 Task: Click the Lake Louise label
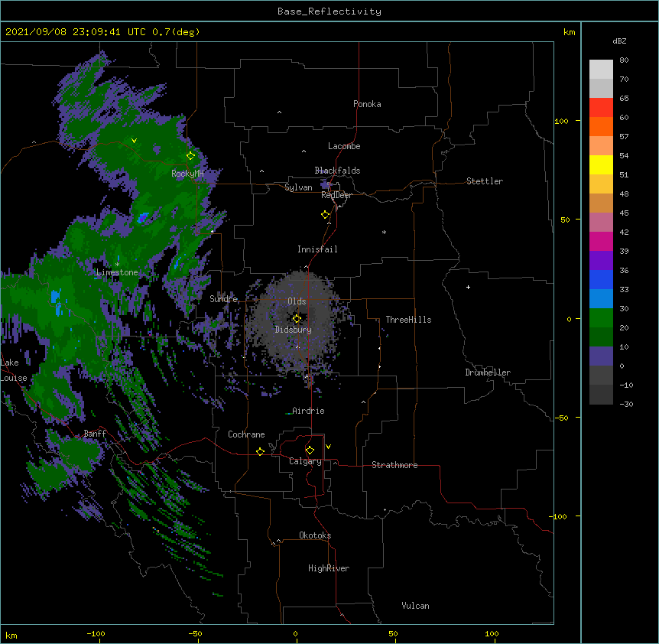14,370
